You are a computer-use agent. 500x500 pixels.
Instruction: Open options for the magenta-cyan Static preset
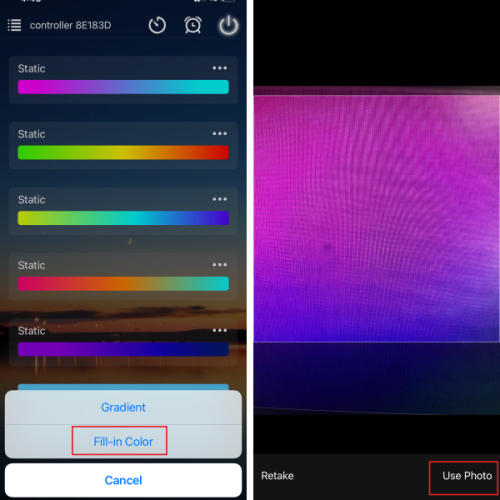click(220, 68)
